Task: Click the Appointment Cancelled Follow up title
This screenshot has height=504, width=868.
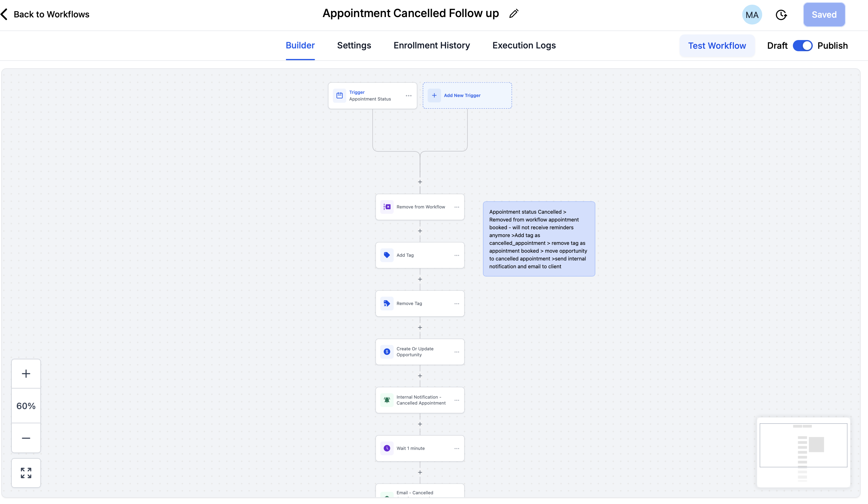Action: click(x=411, y=13)
